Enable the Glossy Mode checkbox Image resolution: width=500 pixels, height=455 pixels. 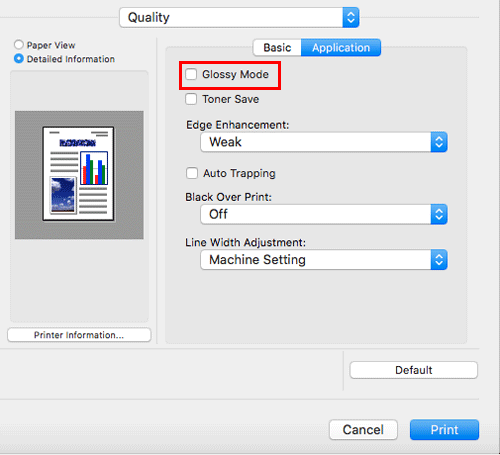[191, 74]
